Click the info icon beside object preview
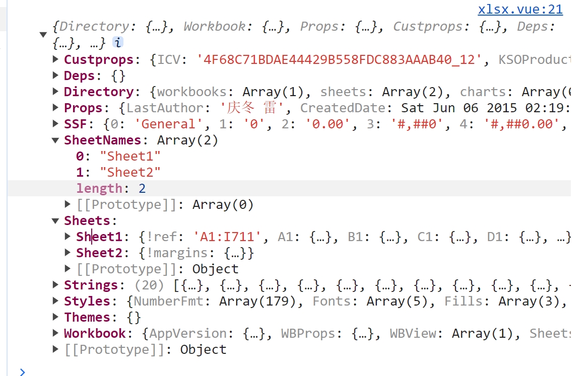588x376 pixels. click(117, 43)
